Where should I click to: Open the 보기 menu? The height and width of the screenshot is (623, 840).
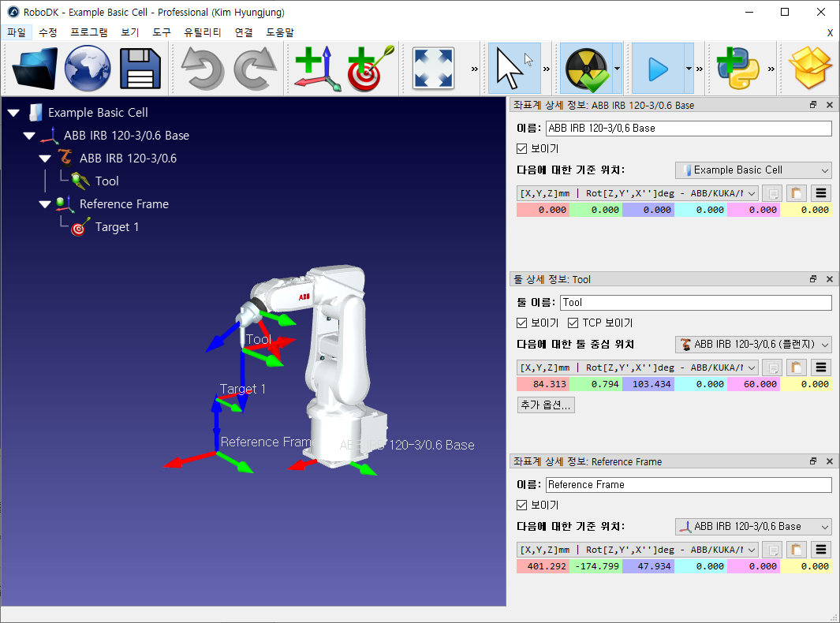tap(130, 32)
